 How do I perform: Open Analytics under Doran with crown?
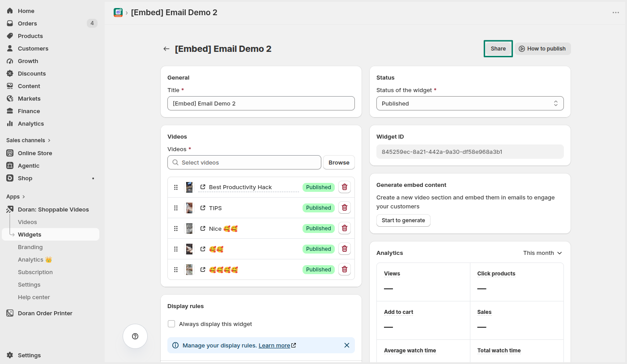coord(35,259)
